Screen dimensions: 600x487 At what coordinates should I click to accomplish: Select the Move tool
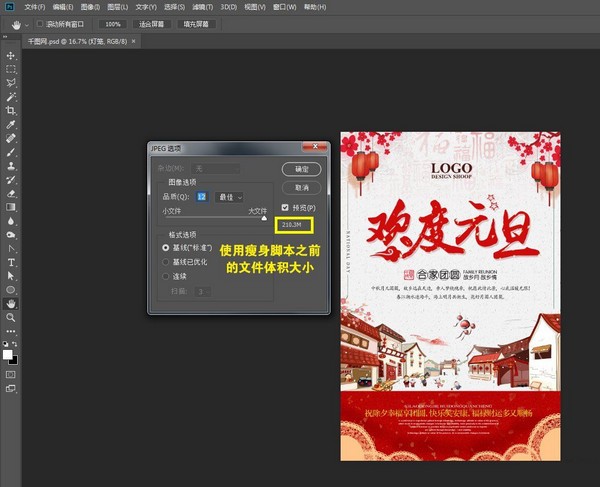(x=11, y=56)
